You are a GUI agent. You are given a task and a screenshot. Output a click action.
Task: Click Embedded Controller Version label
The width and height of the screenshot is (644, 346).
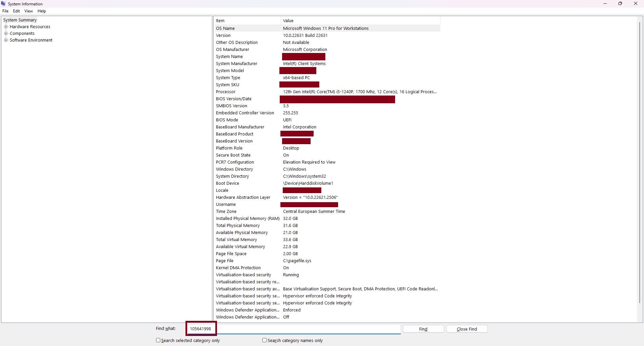(x=245, y=113)
